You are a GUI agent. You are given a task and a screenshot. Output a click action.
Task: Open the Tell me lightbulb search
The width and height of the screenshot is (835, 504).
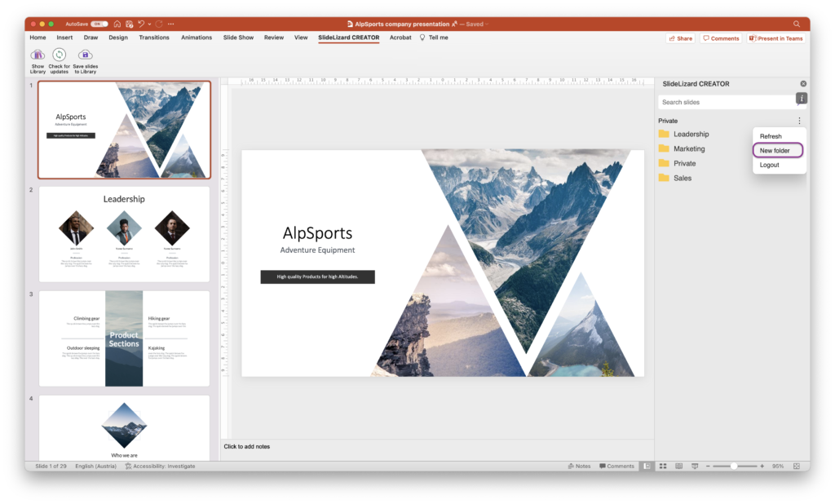pos(422,38)
